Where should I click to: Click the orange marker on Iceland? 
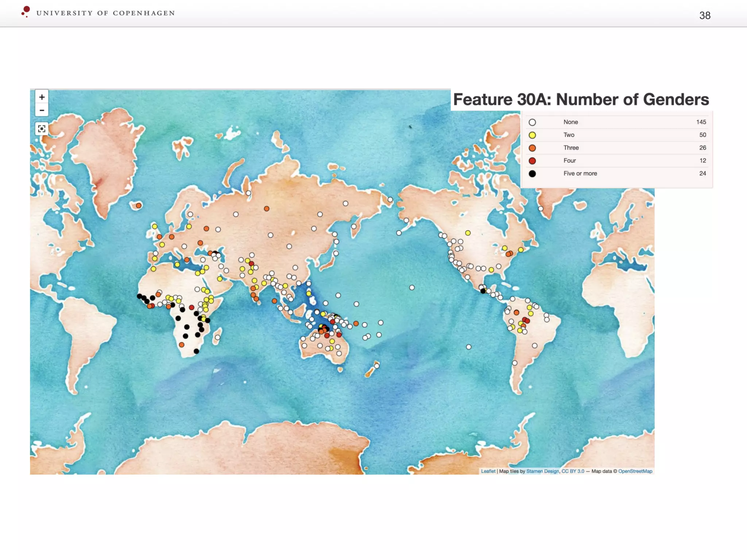(x=139, y=206)
